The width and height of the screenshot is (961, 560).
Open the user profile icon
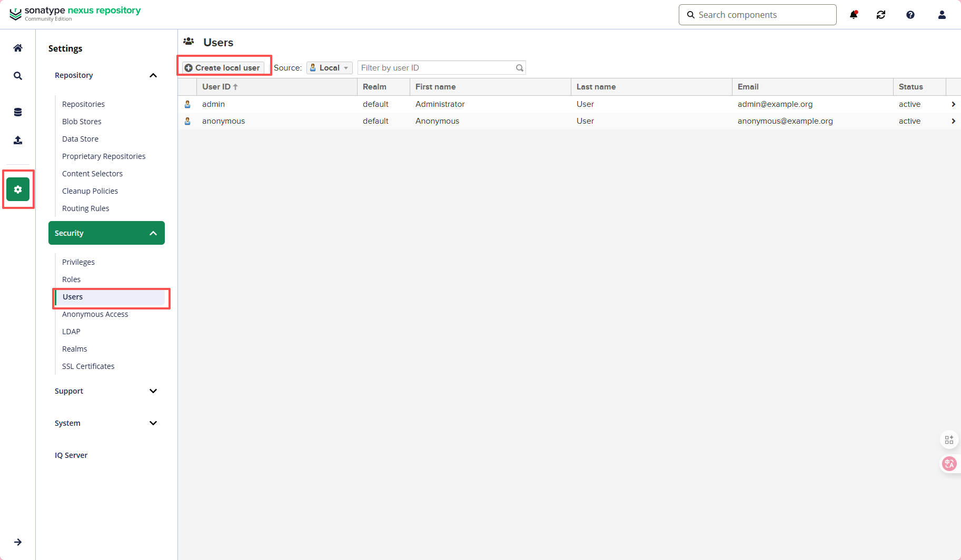[x=942, y=15]
